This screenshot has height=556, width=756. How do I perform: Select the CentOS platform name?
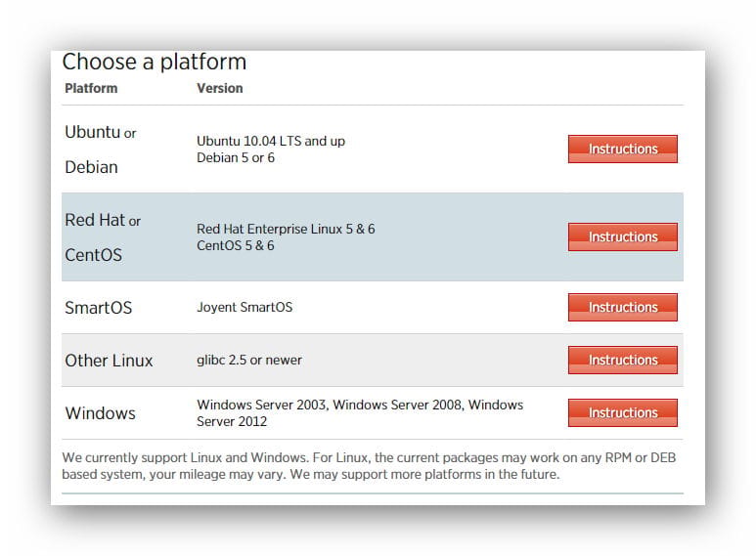(x=93, y=255)
